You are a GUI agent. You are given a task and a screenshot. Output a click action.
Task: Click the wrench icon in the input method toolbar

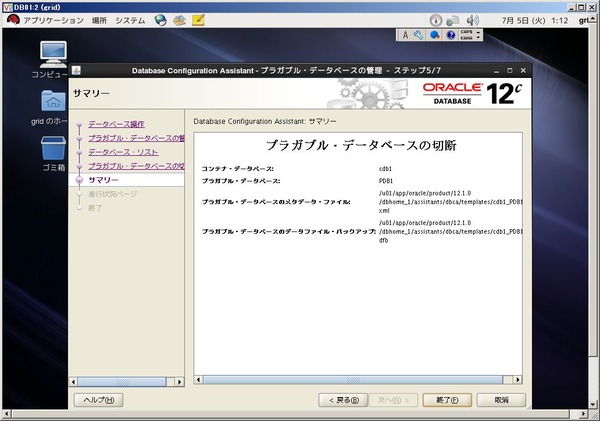pos(419,35)
